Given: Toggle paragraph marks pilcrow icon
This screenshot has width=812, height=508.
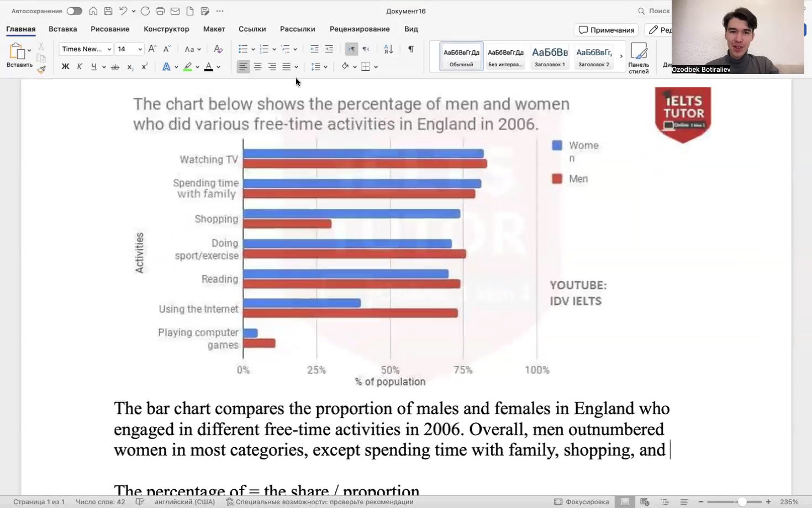Looking at the screenshot, I should pyautogui.click(x=411, y=49).
